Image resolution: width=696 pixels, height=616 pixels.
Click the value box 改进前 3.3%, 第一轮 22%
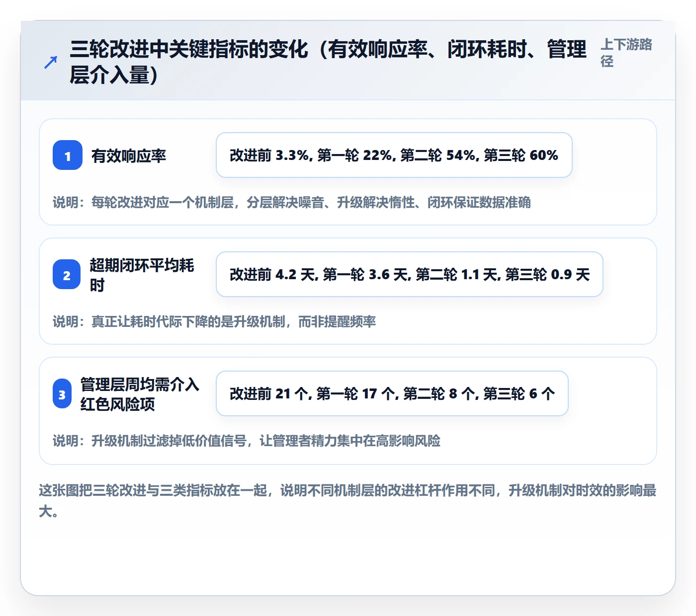point(394,155)
